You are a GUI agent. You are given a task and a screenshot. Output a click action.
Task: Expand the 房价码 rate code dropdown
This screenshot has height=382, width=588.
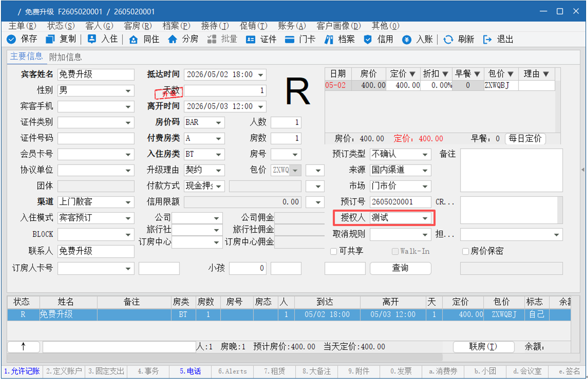[219, 122]
